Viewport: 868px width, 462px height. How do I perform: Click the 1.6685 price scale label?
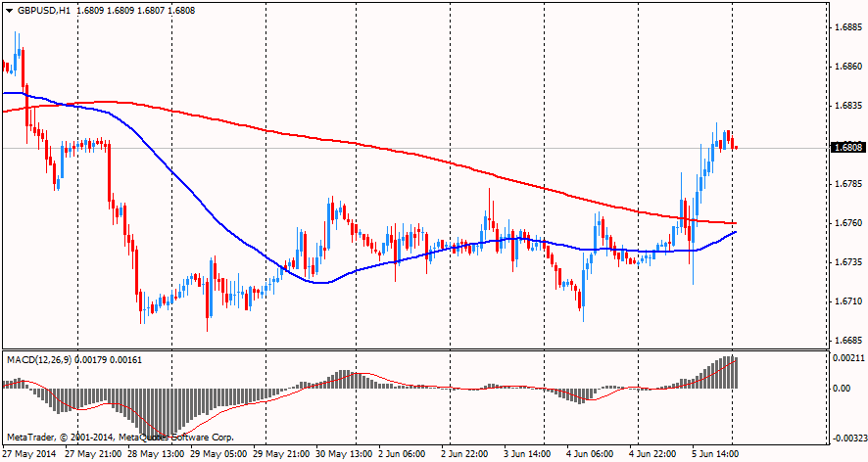[848, 341]
